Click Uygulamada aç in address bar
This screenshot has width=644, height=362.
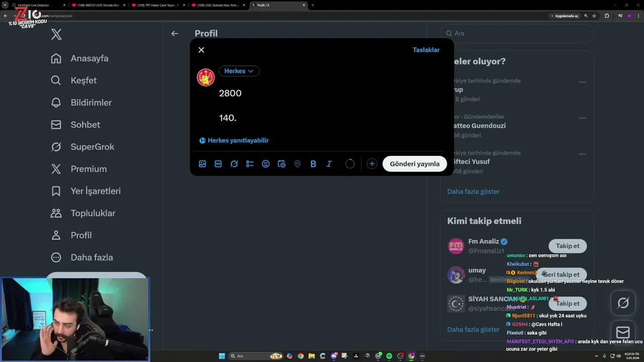click(x=564, y=16)
